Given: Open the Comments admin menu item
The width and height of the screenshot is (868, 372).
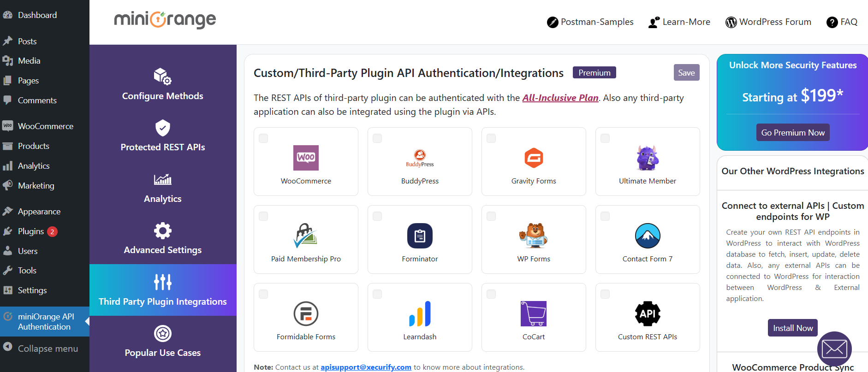Looking at the screenshot, I should pos(45,100).
